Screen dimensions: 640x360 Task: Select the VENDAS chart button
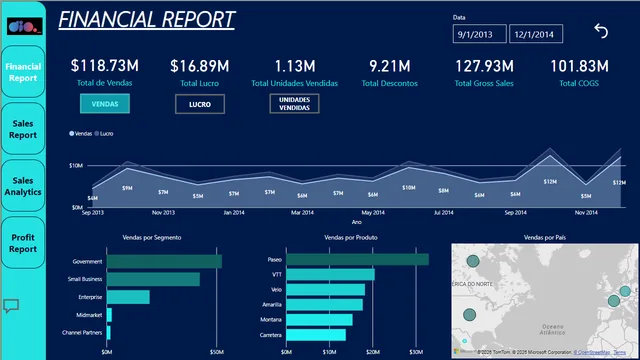105,104
